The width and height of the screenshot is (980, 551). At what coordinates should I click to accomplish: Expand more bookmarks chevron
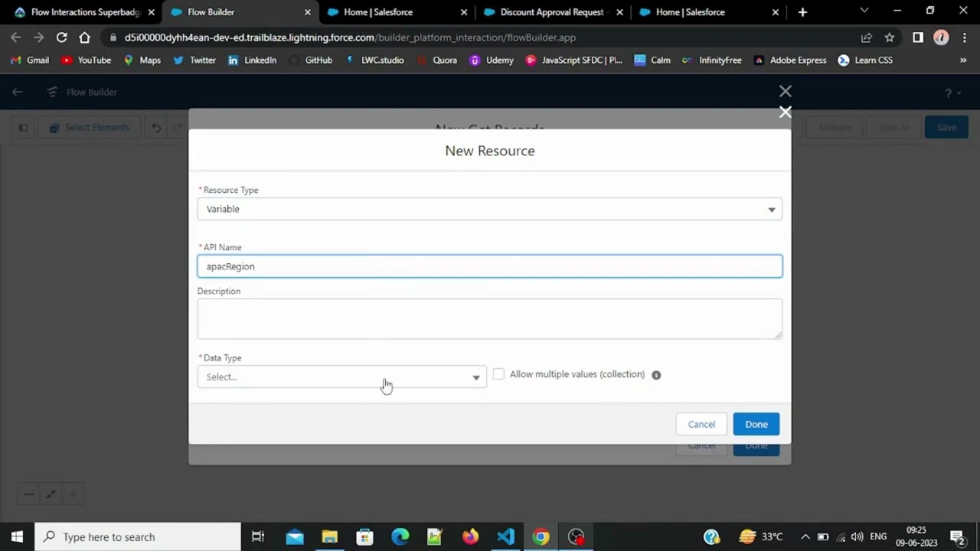point(963,60)
